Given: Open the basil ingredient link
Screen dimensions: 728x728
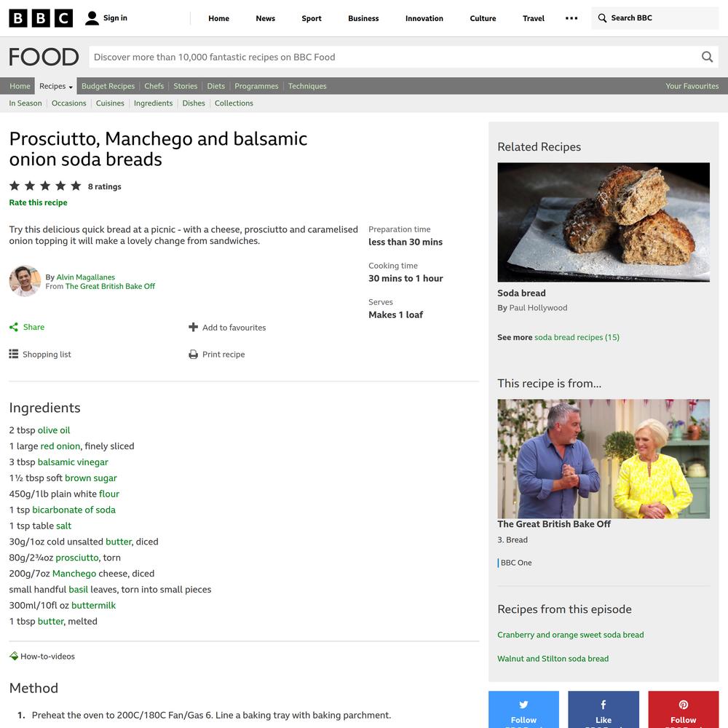Looking at the screenshot, I should tap(79, 590).
